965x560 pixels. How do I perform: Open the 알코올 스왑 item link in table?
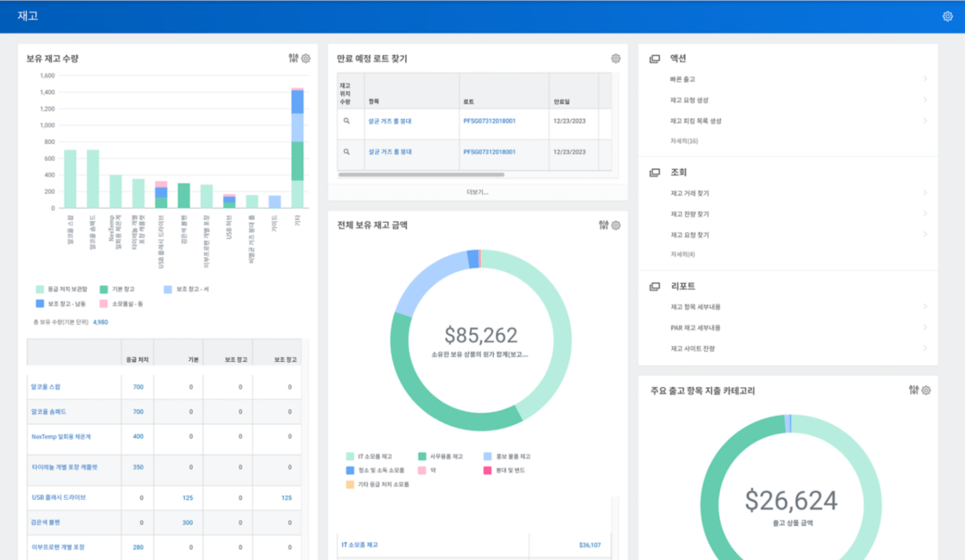[x=46, y=387]
